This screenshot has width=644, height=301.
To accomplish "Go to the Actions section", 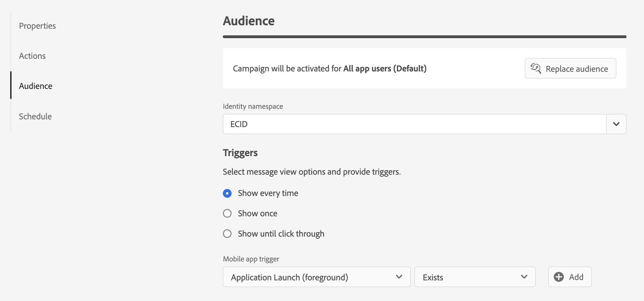I will click(x=32, y=56).
